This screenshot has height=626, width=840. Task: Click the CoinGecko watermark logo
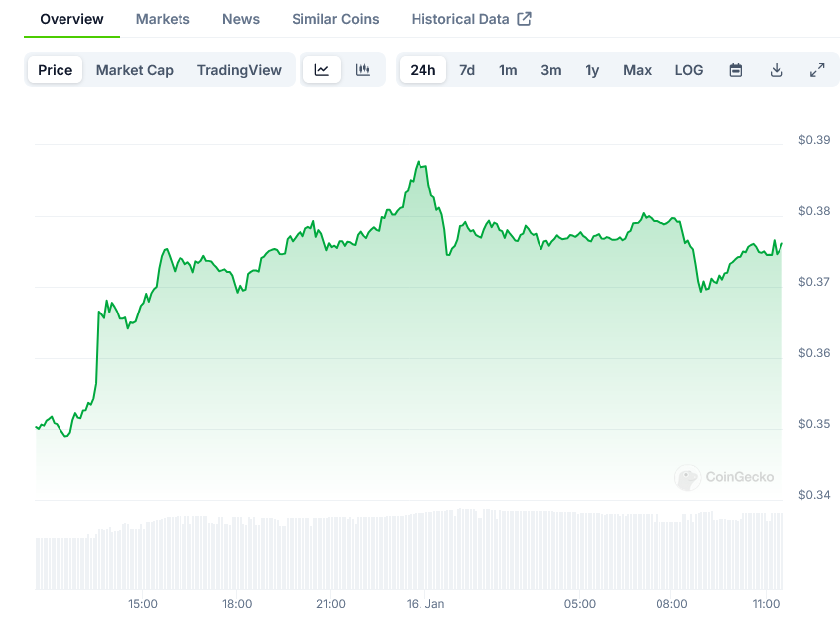pos(725,478)
